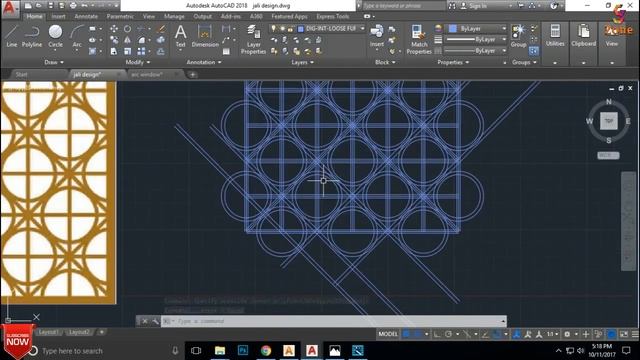Toggle layer on/off lightbulb in layer dropdown
The height and width of the screenshot is (360, 640).
273,29
